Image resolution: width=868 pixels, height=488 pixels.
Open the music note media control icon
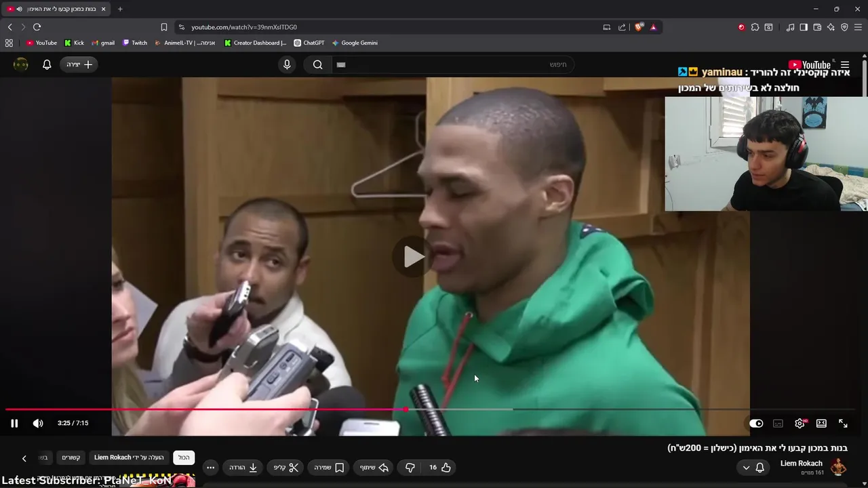point(790,27)
